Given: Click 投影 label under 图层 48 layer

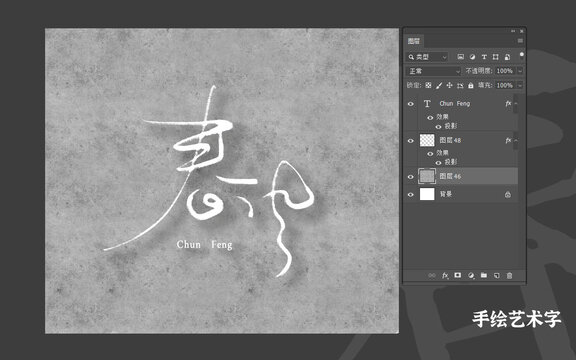Looking at the screenshot, I should pyautogui.click(x=451, y=162).
